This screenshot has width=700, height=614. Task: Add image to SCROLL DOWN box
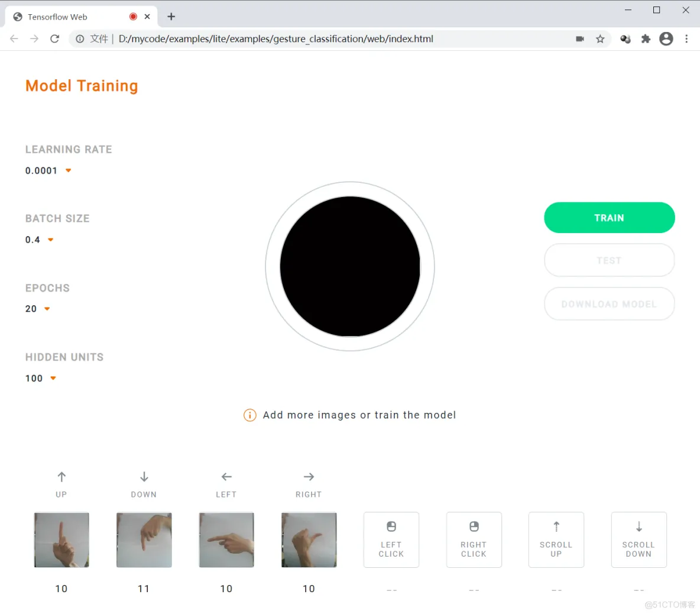(639, 540)
